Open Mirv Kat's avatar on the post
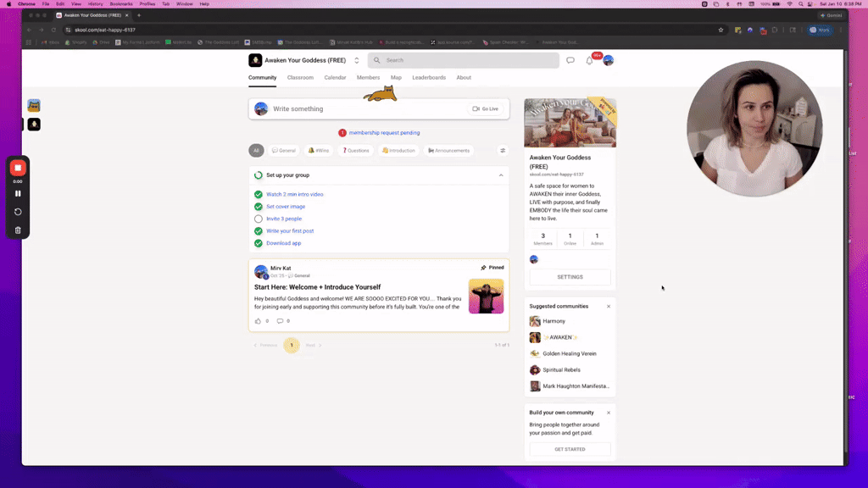The height and width of the screenshot is (488, 868). pyautogui.click(x=261, y=272)
